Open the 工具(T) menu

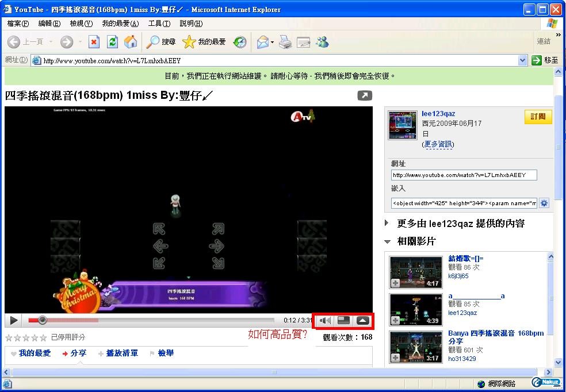(159, 24)
